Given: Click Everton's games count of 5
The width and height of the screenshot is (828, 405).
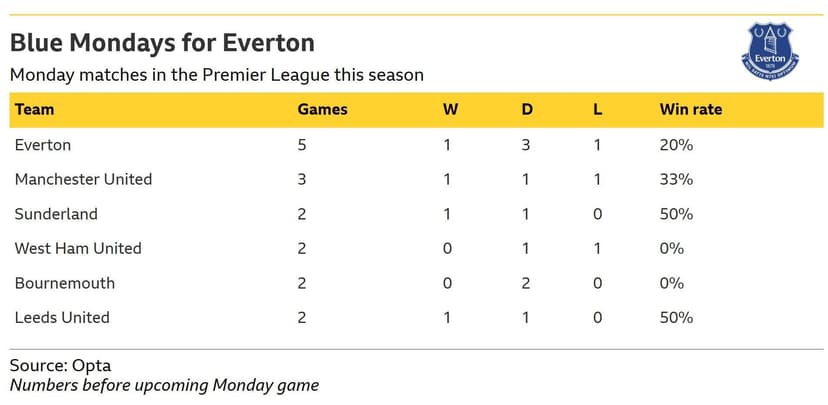Looking at the screenshot, I should point(302,145).
